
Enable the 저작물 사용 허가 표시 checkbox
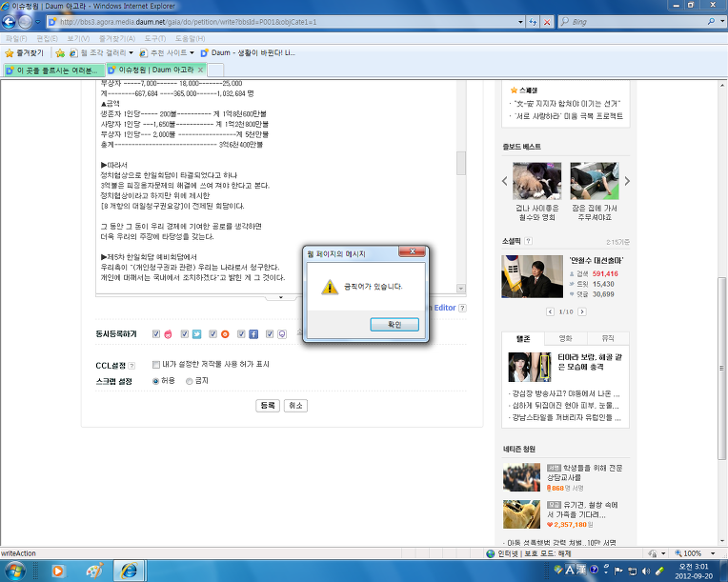156,364
